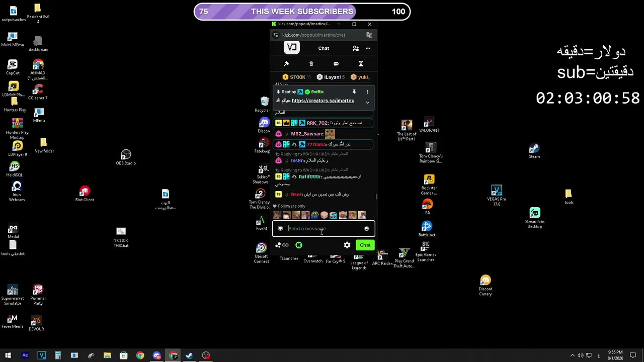Click username Ixs8n in chat
The width and height of the screenshot is (644, 362).
[297, 160]
